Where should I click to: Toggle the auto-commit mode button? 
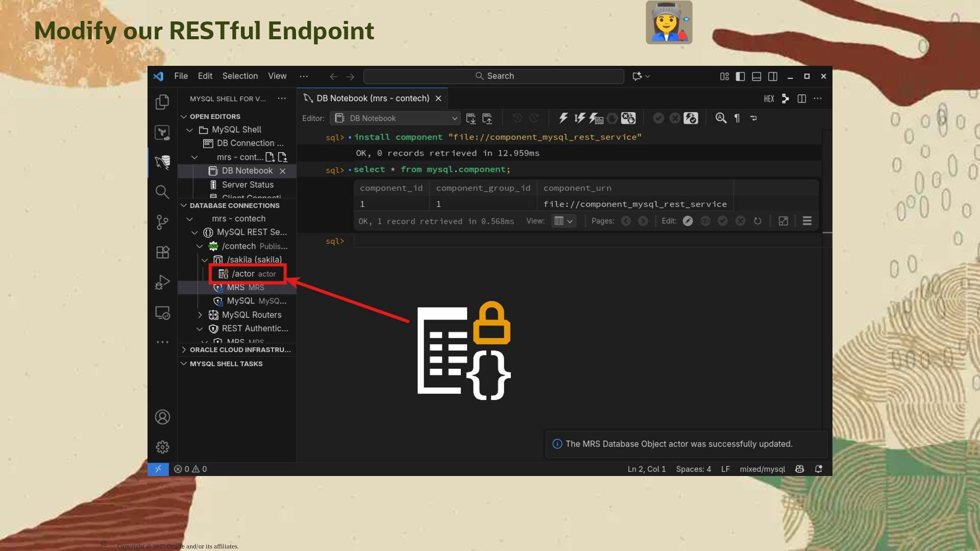[691, 118]
